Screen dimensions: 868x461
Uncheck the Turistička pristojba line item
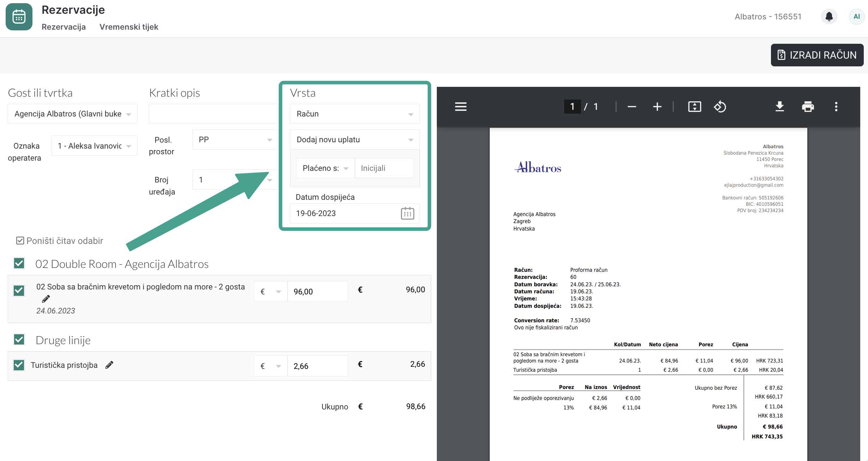(x=19, y=365)
